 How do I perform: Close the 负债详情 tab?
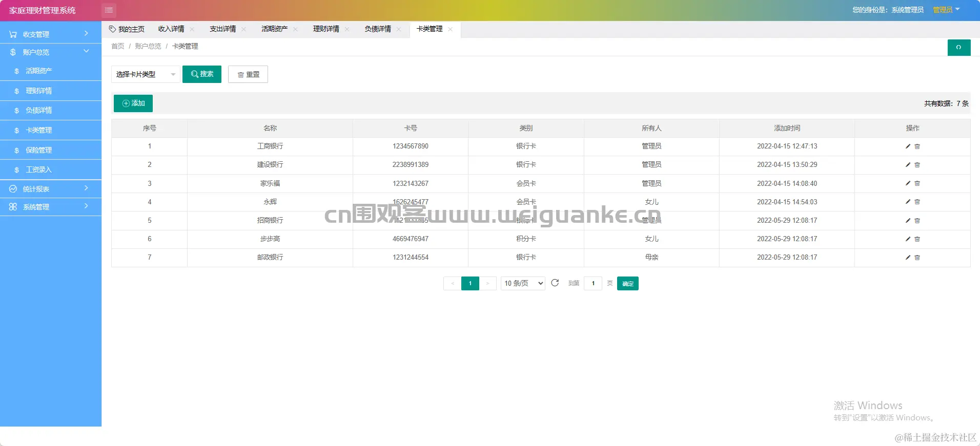click(x=399, y=29)
